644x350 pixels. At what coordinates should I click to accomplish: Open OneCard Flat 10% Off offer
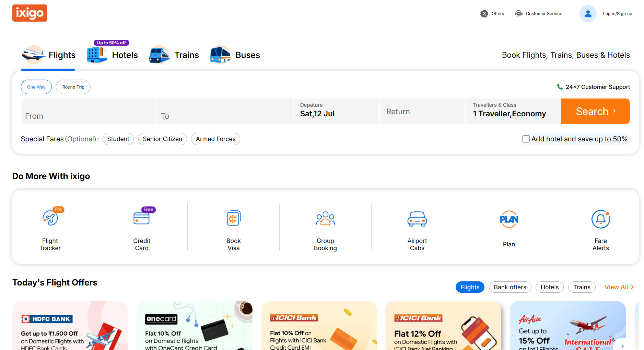(x=195, y=326)
